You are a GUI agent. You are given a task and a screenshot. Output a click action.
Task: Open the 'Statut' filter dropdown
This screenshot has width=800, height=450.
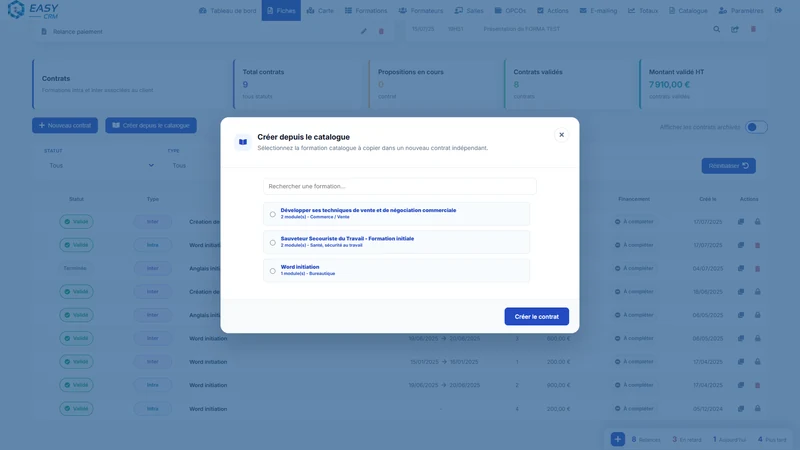(x=101, y=165)
